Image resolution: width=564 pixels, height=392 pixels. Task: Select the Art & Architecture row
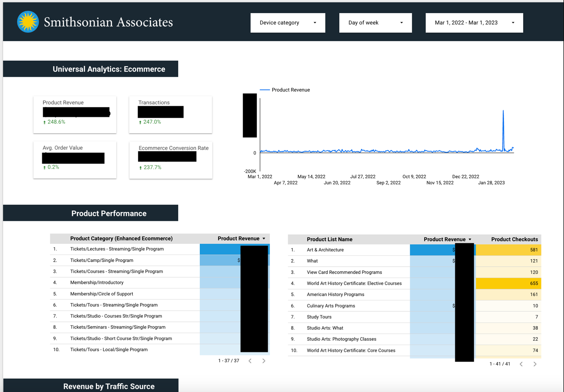[x=414, y=250]
